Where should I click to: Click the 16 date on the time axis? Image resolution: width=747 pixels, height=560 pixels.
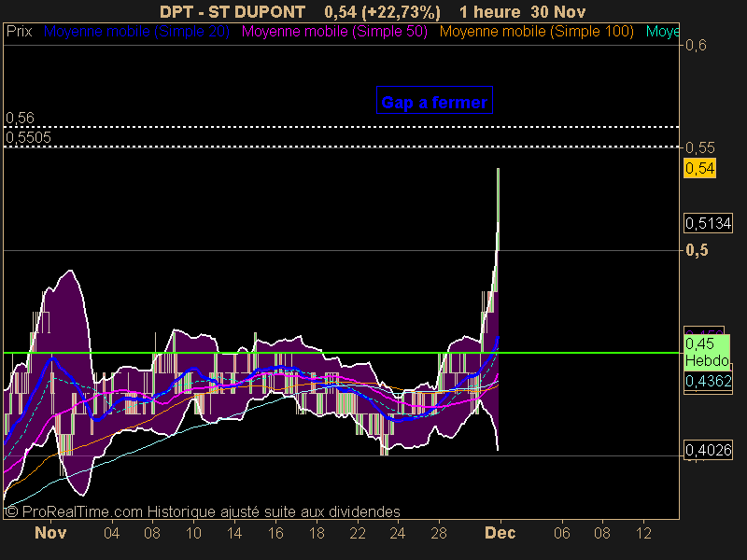point(275,532)
